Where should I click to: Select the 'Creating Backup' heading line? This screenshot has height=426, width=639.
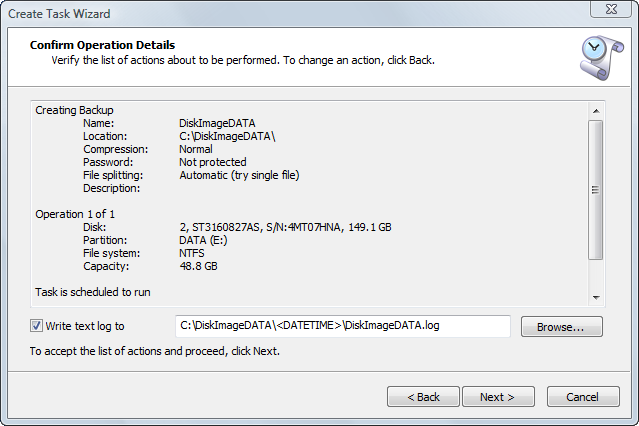[x=74, y=110]
